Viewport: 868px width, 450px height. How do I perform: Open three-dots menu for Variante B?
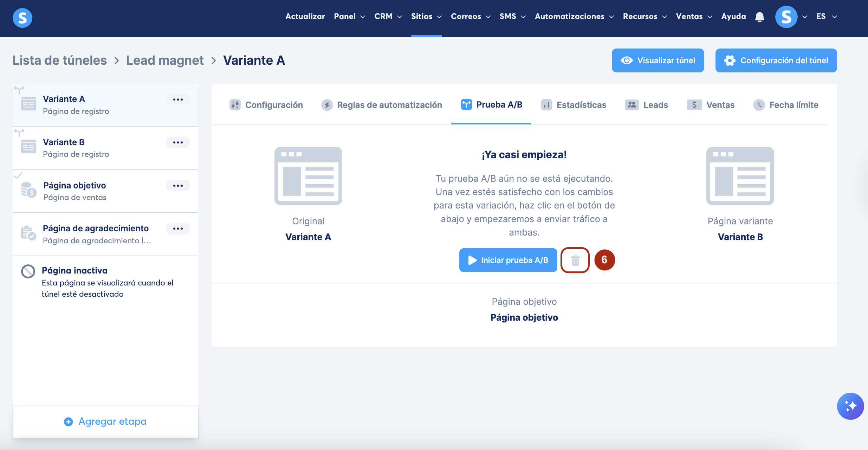[x=178, y=142]
